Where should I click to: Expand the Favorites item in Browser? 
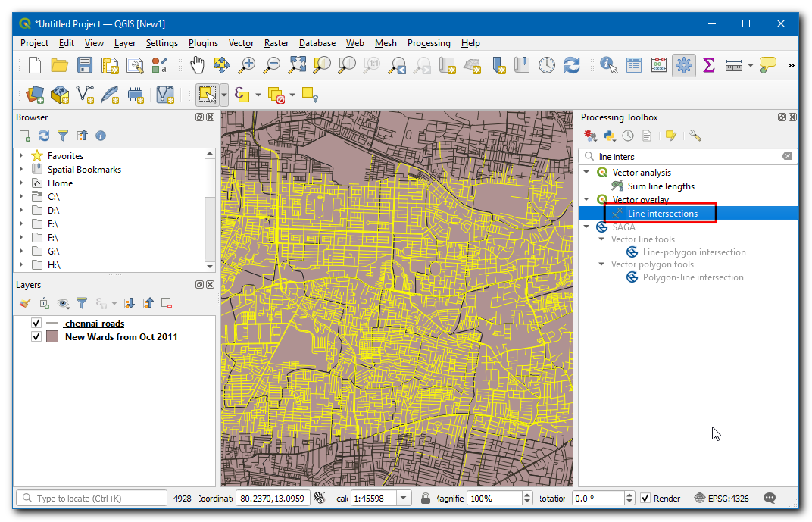coord(21,156)
